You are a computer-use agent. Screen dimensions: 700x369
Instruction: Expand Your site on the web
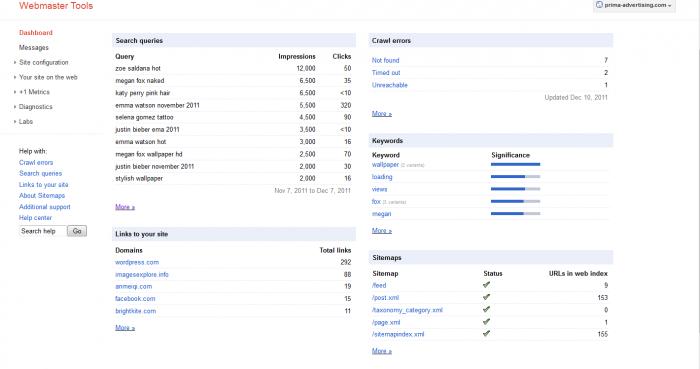tap(48, 77)
